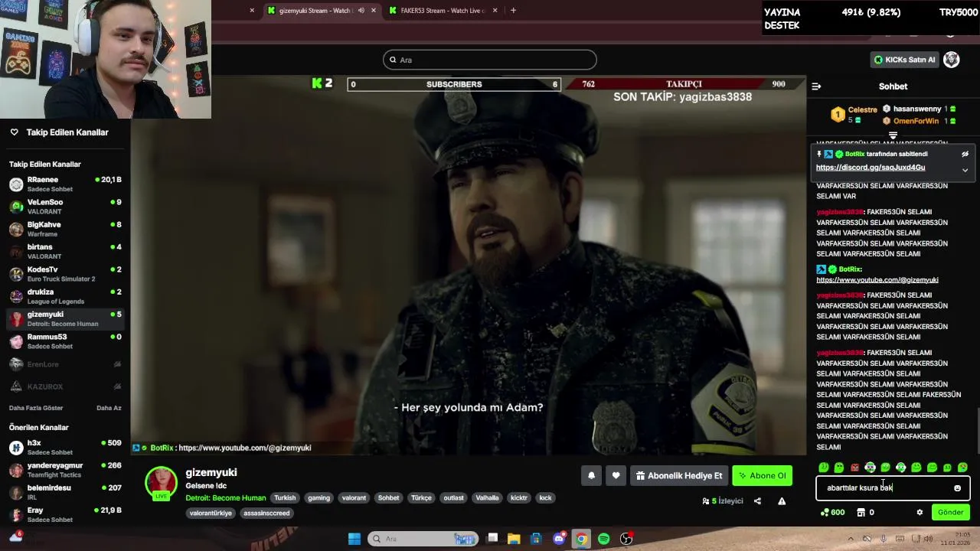Image resolution: width=980 pixels, height=551 pixels.
Task: Click KICKs Satın Al button
Action: click(x=904, y=60)
